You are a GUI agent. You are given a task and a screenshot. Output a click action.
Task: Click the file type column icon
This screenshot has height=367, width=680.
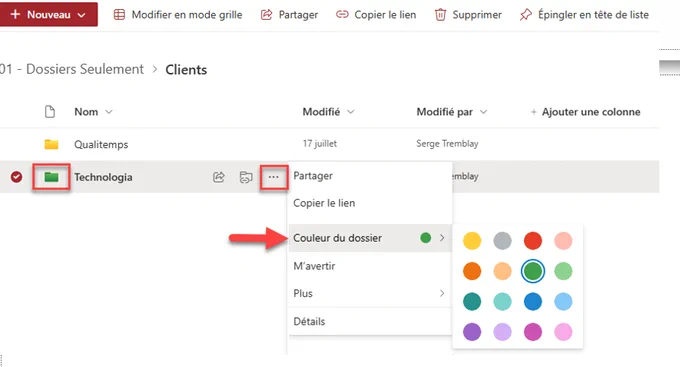tap(50, 112)
